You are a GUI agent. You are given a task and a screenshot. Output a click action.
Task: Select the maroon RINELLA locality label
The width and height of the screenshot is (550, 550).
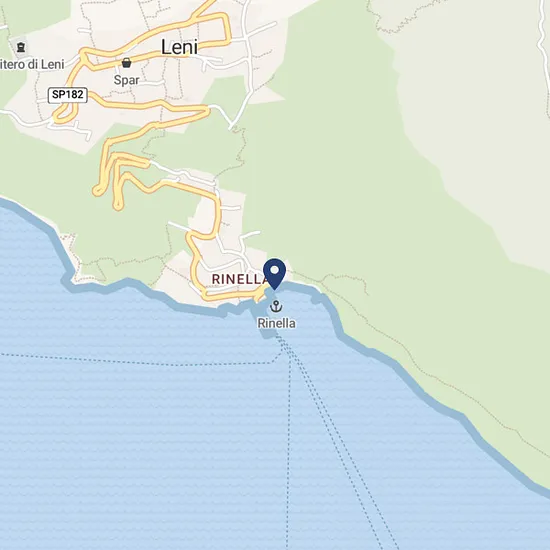coord(240,279)
